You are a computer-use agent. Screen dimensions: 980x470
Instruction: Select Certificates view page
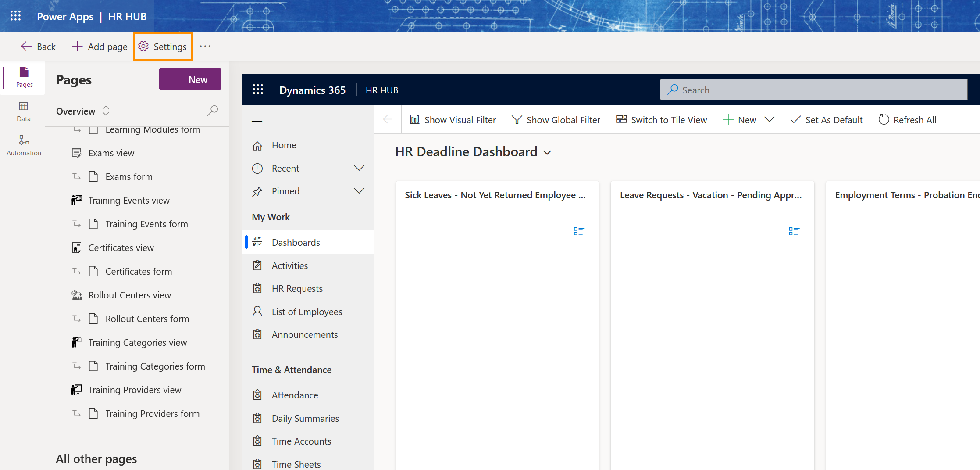click(x=121, y=248)
